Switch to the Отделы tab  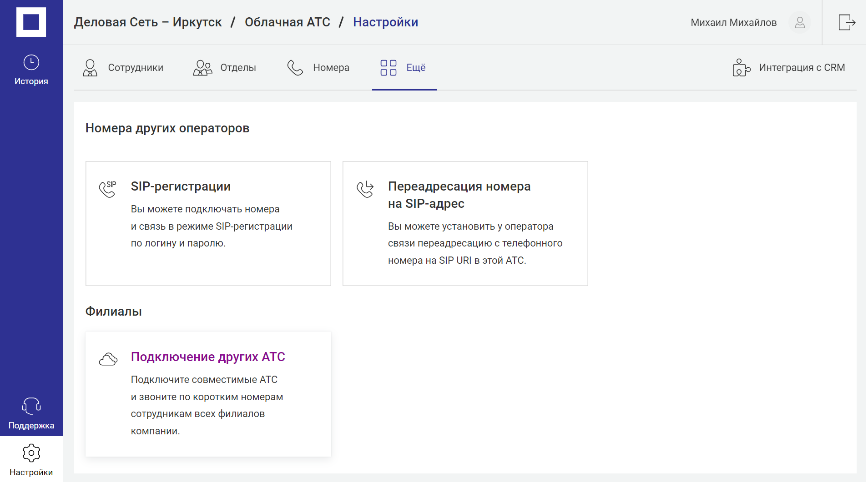pyautogui.click(x=225, y=68)
